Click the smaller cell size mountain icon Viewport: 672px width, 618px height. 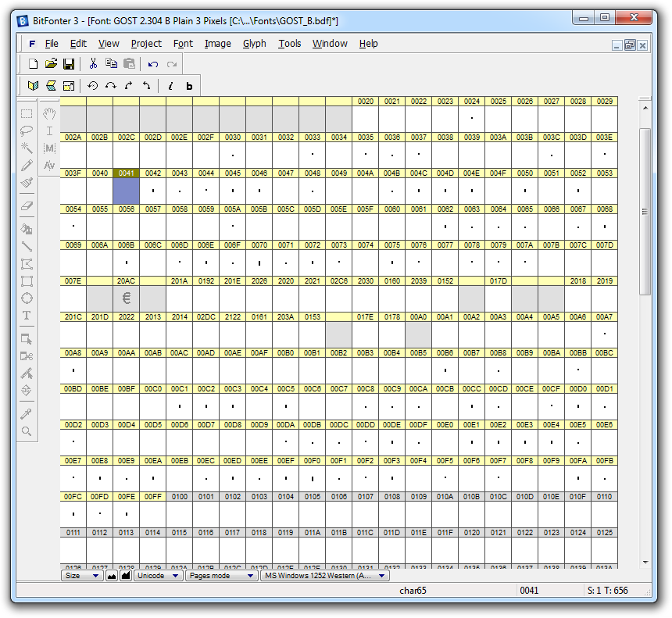(112, 576)
